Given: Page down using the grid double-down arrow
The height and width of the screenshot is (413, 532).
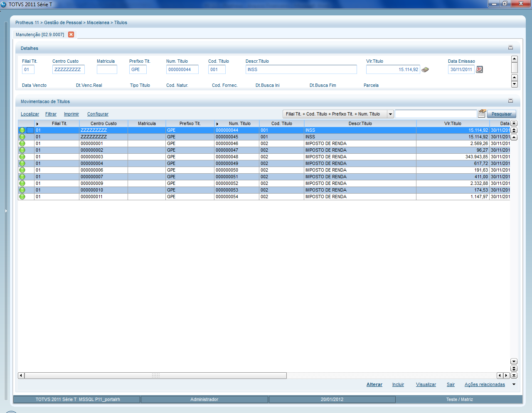Looking at the screenshot, I should (x=514, y=369).
